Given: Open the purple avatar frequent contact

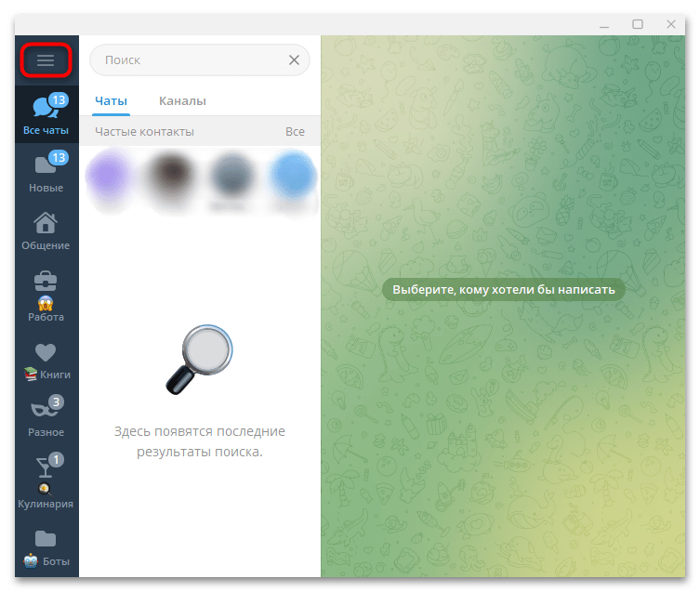Looking at the screenshot, I should tap(111, 178).
